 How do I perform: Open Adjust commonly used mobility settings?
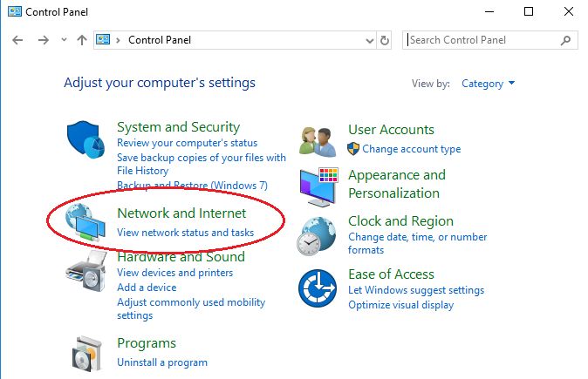[x=191, y=308]
